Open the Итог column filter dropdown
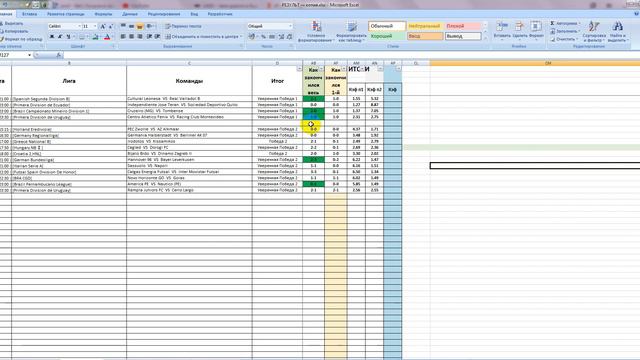This screenshot has height=360, width=640. 299,69
